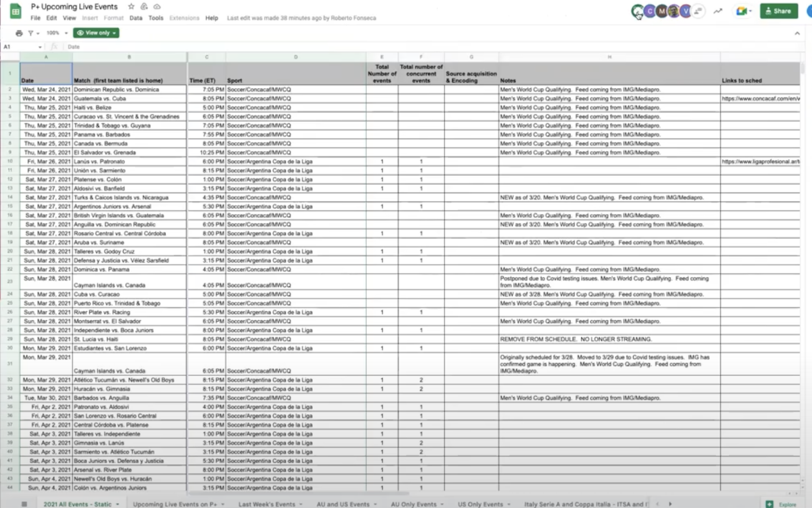This screenshot has height=508, width=812.
Task: Start a Google Meet call icon
Action: point(741,11)
